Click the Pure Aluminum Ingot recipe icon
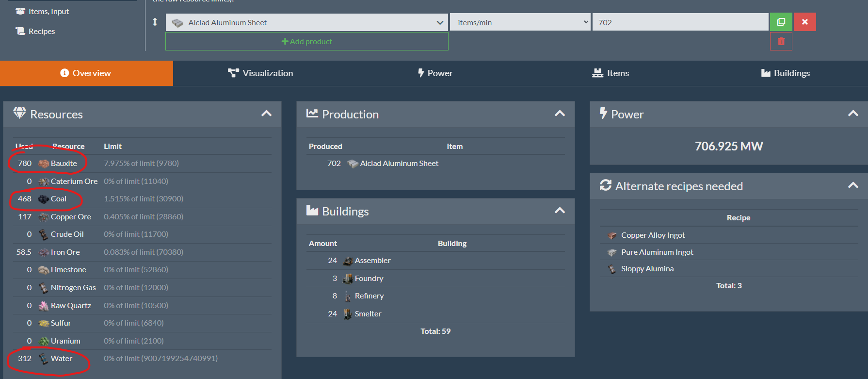 [612, 252]
